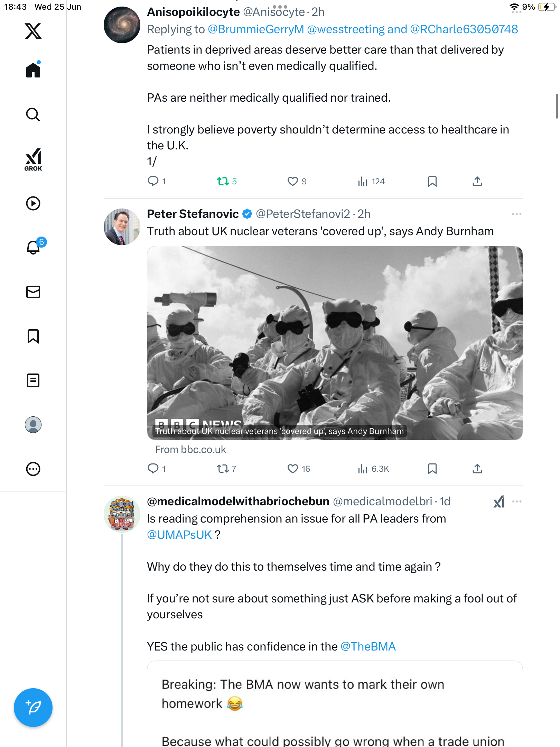Viewport: 560px width, 747px height.
Task: Open the video play icon in sidebar
Action: (33, 203)
